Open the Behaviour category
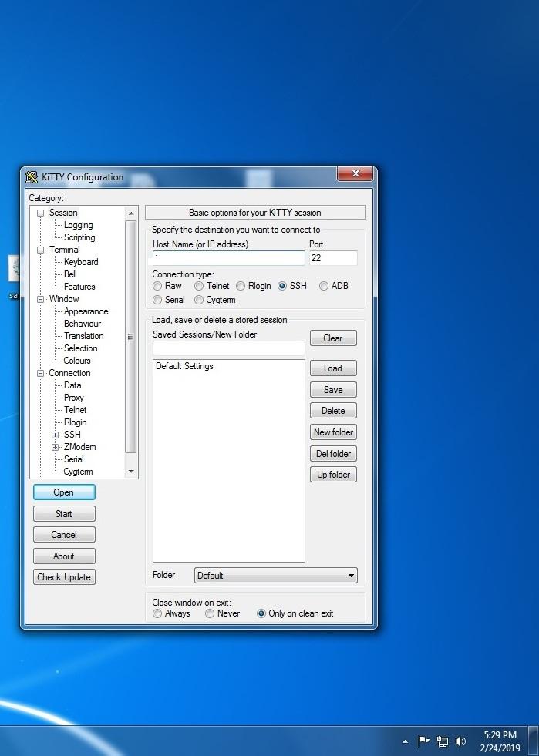The width and height of the screenshot is (539, 756). click(83, 324)
